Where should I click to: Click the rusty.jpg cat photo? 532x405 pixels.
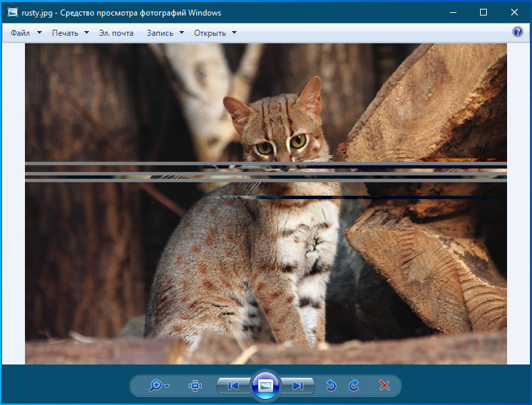(x=266, y=204)
